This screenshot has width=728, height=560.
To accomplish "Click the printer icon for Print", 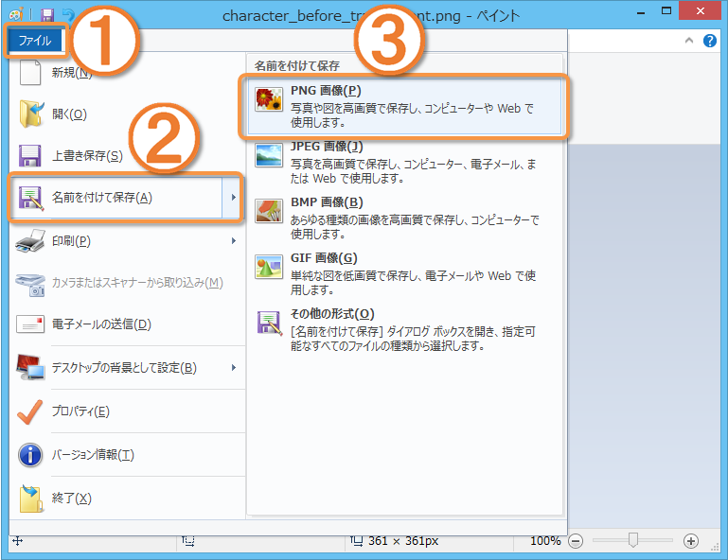I will pos(31,240).
